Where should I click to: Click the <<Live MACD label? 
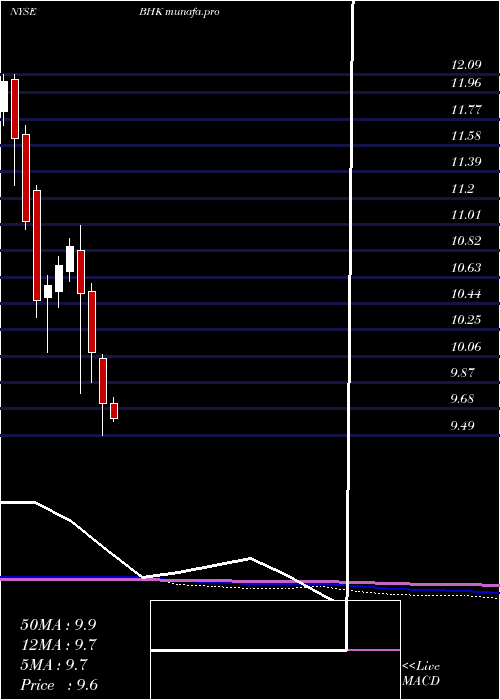(421, 674)
